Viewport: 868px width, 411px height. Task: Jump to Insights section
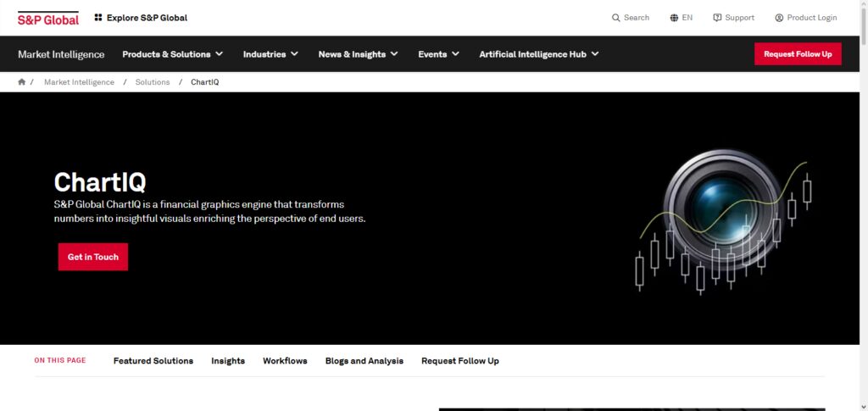pos(228,361)
